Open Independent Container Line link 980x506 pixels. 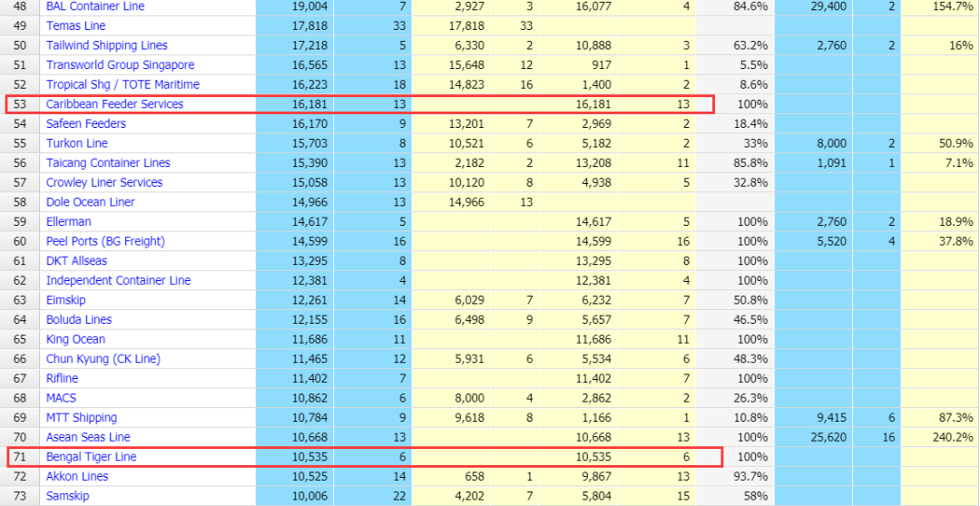pos(118,280)
